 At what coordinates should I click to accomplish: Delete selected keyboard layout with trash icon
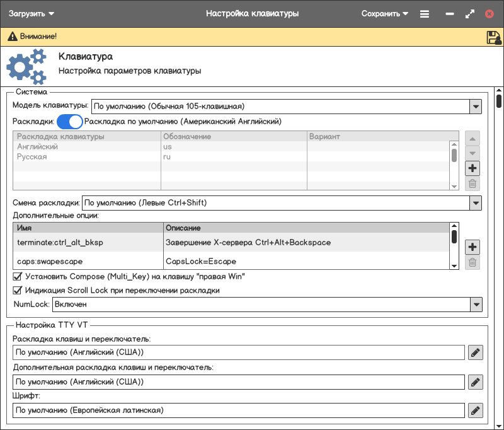tap(472, 184)
